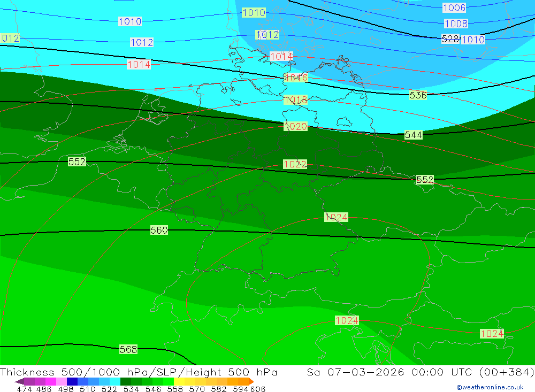Screen dimensions: 535x392
Task: Click the 560 height contour label
Action: pos(159,230)
